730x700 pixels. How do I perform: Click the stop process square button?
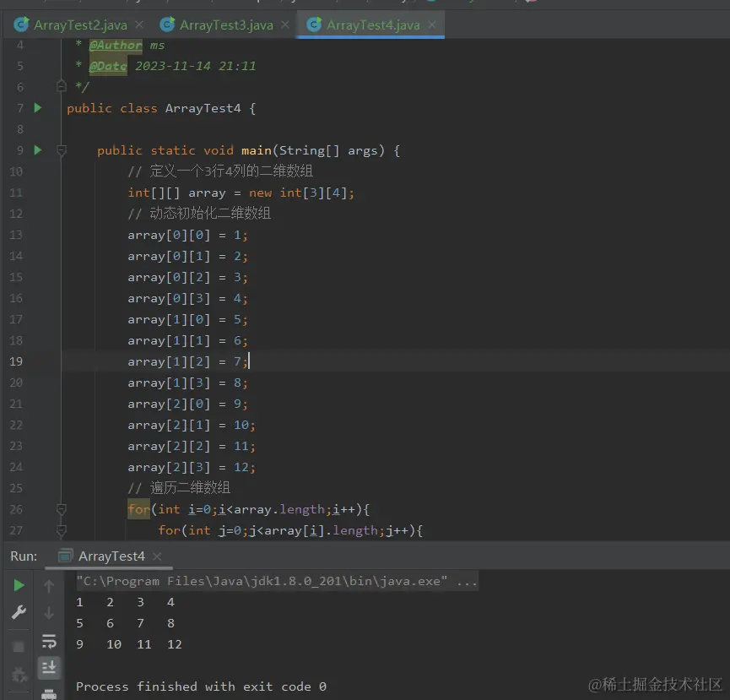click(19, 647)
